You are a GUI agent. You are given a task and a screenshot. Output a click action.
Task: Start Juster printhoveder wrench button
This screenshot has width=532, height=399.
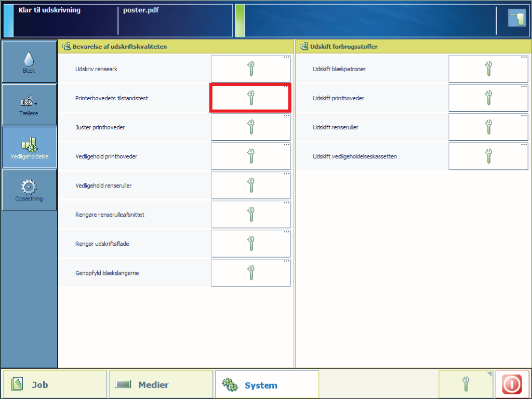point(251,127)
